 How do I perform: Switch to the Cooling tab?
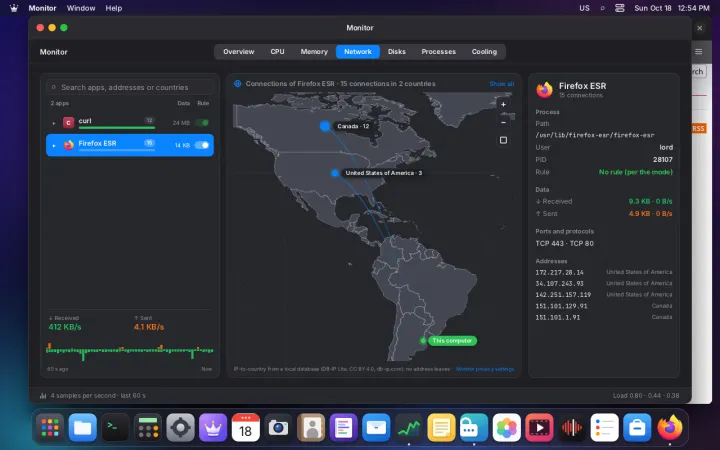point(484,51)
